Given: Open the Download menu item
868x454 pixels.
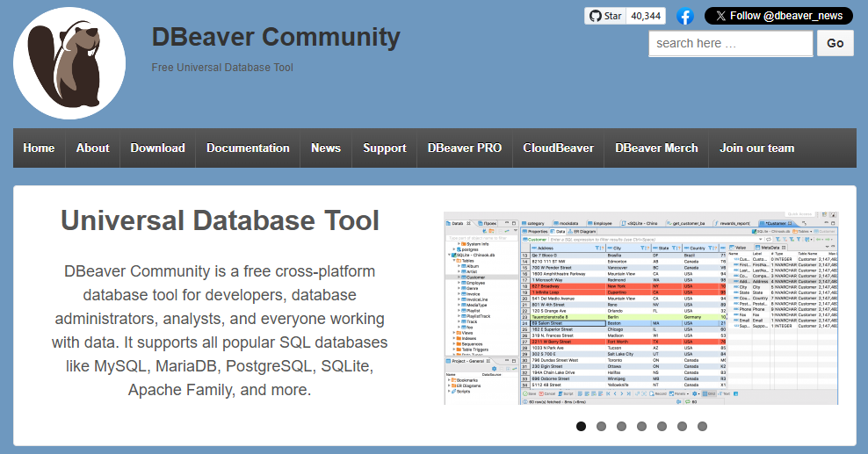Looking at the screenshot, I should (158, 148).
